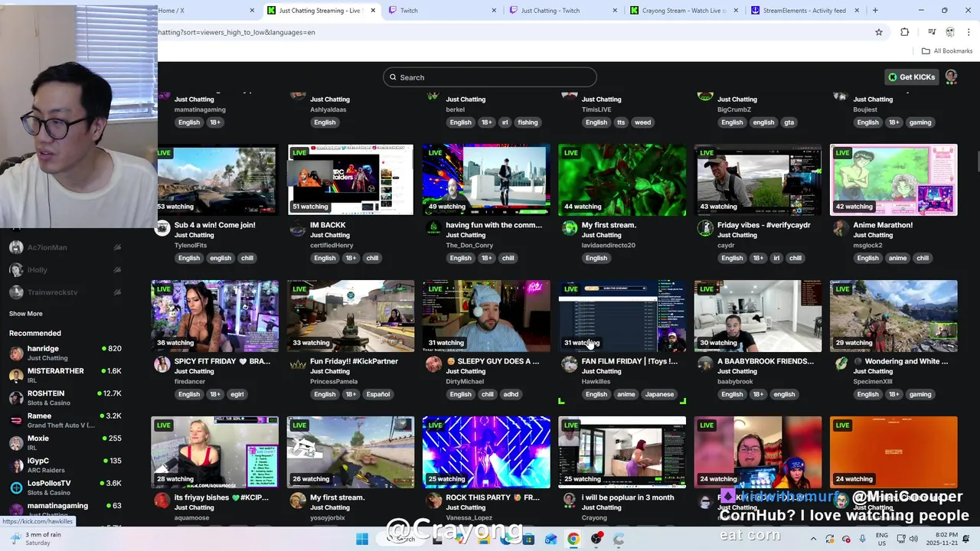Screen dimensions: 980x551
Task: Select the 'adhd' tag under DirtyMichael
Action: pyautogui.click(x=511, y=394)
